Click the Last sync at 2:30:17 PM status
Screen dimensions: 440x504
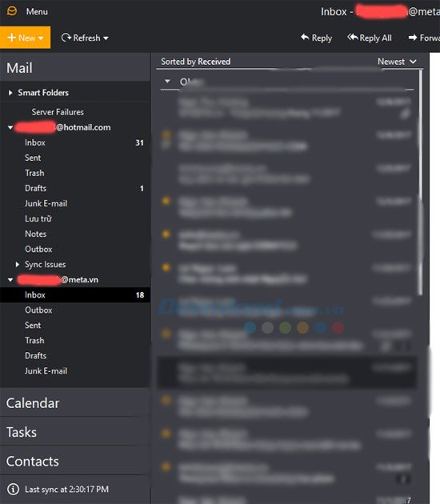point(67,490)
